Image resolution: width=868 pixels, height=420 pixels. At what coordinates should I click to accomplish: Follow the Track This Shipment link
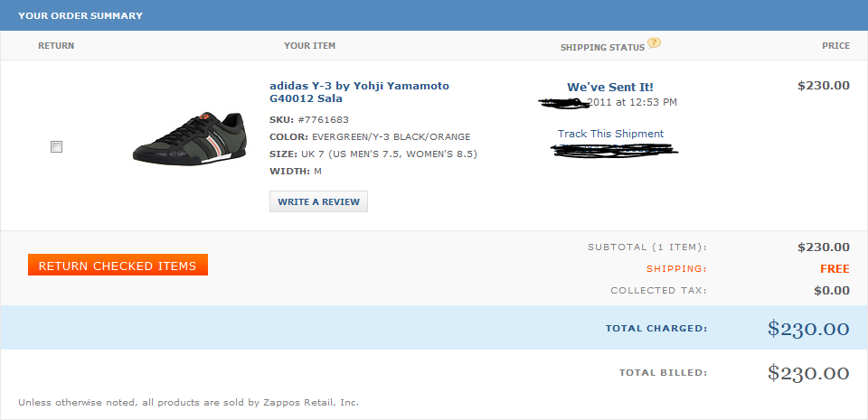coord(610,134)
